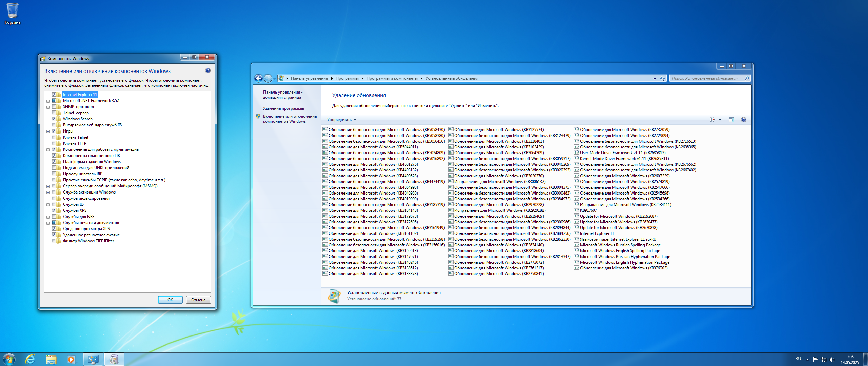Image resolution: width=868 pixels, height=366 pixels.
Task: Change view icon in updates toolbar
Action: coord(712,120)
